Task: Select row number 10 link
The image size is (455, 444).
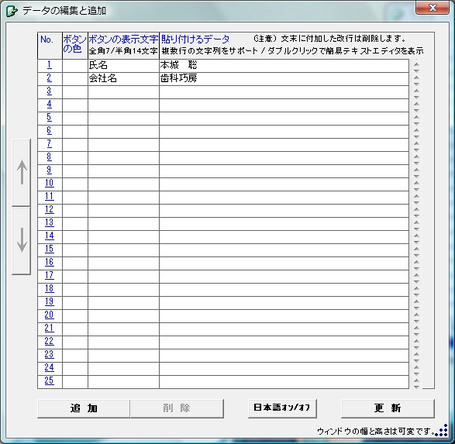Action: pos(49,183)
